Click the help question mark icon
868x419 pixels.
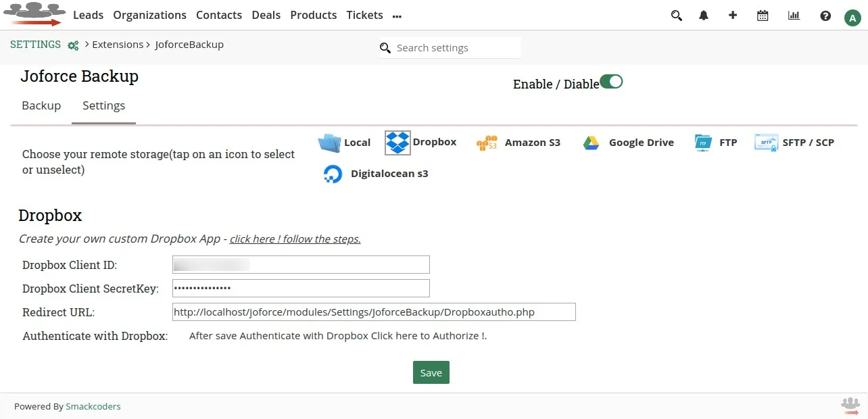pos(825,15)
